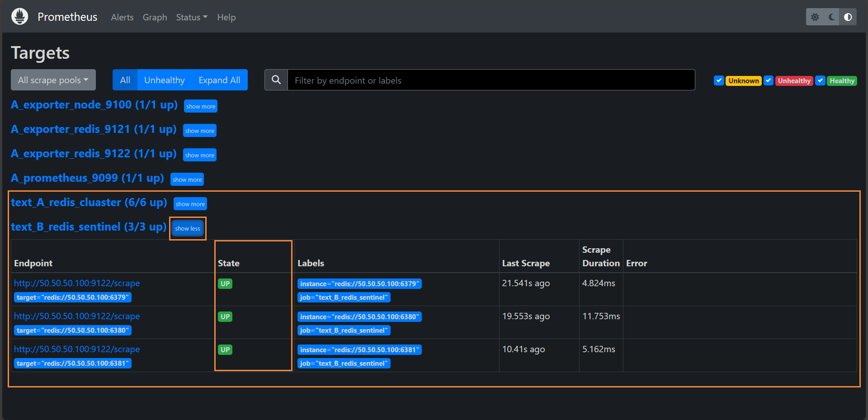This screenshot has width=868, height=420.
Task: Click the UP badge for instance 6380
Action: (225, 317)
